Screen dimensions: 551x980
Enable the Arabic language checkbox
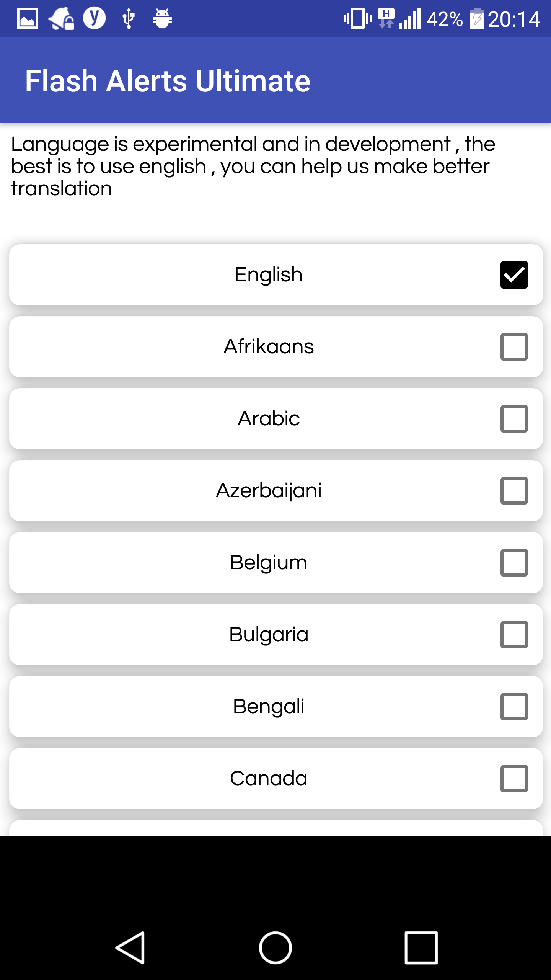coord(514,419)
